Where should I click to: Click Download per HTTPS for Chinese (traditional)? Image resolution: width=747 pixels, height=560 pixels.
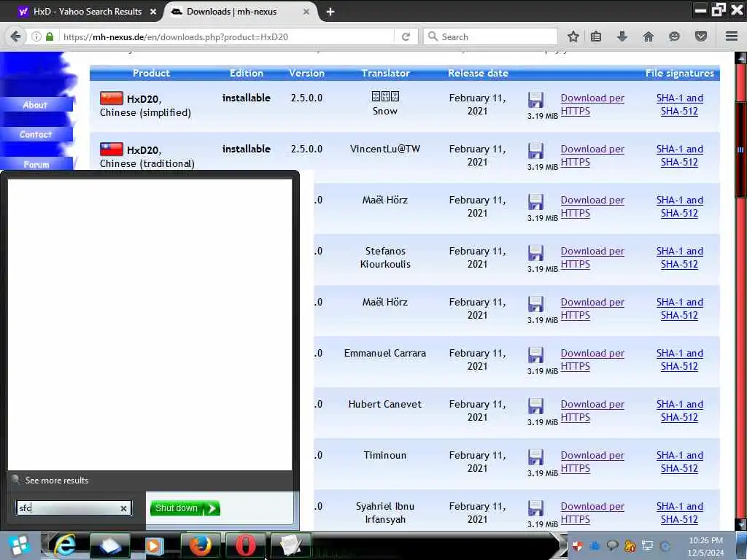click(592, 155)
